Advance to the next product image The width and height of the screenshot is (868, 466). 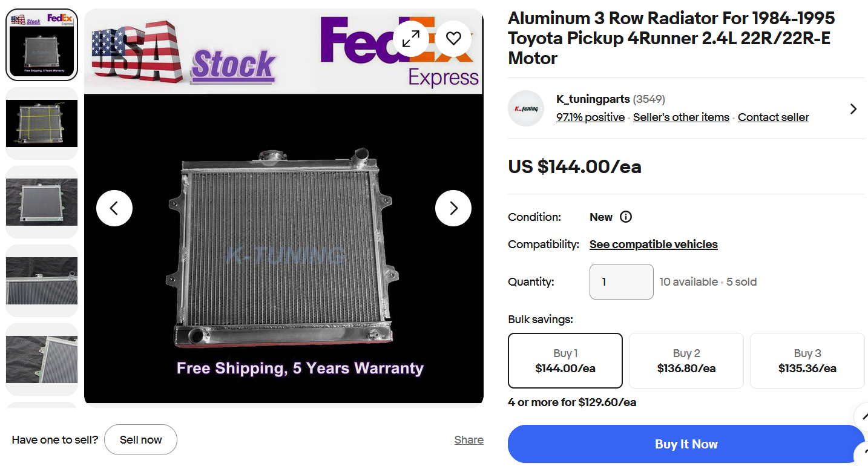(x=453, y=208)
